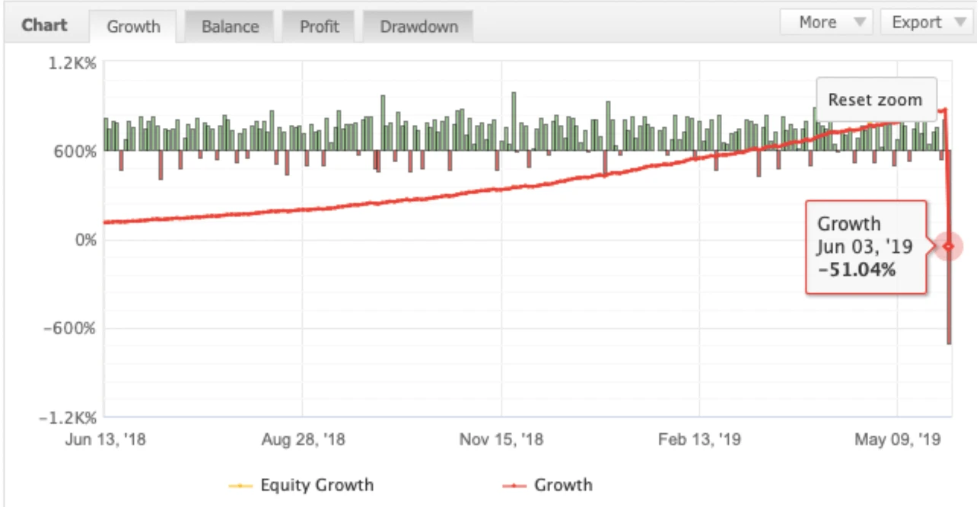Screen dimensions: 980x507
Task: Toggle red Growth series label in legend
Action: [563, 485]
